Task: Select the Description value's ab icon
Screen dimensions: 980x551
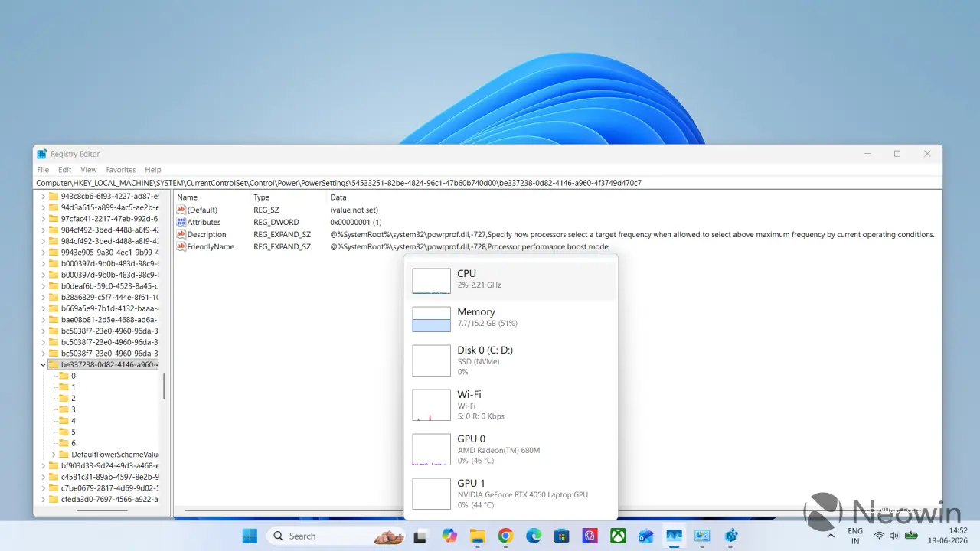Action: tap(181, 234)
